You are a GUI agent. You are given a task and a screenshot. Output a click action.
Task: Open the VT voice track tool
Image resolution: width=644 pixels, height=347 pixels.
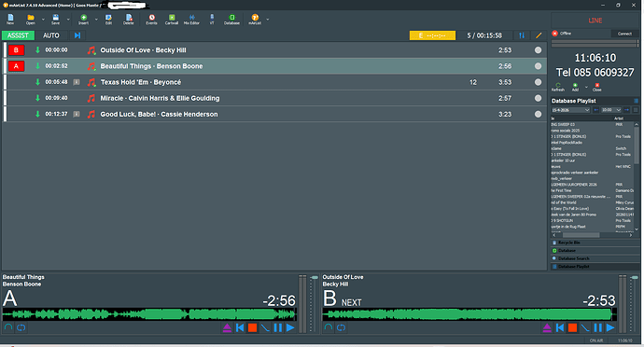pos(212,20)
